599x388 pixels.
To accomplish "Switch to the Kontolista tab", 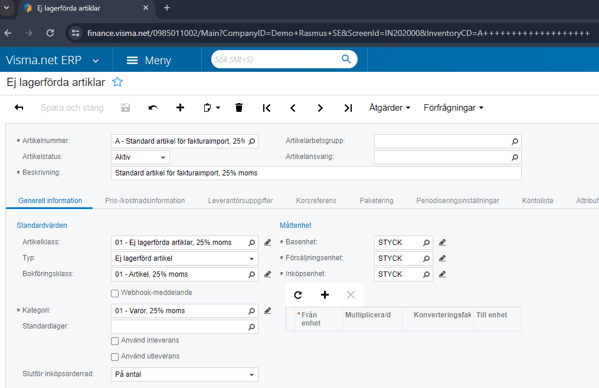I will pos(537,200).
